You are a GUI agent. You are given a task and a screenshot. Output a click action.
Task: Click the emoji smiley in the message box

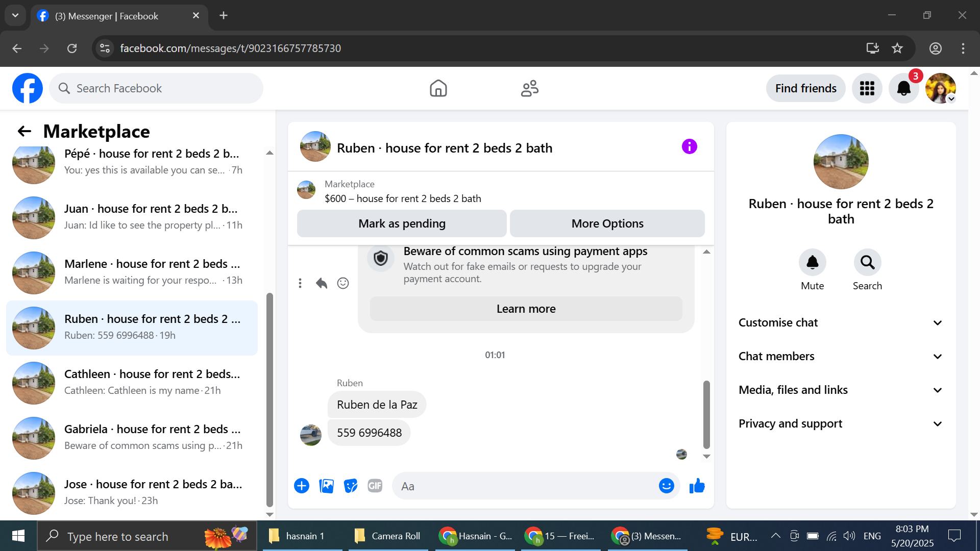click(666, 486)
